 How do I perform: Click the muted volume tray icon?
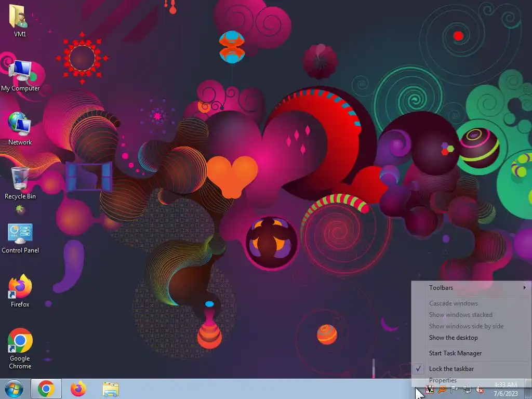coord(480,390)
